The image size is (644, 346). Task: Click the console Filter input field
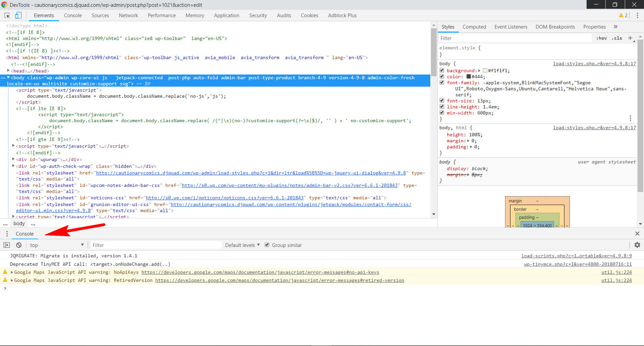(x=156, y=245)
